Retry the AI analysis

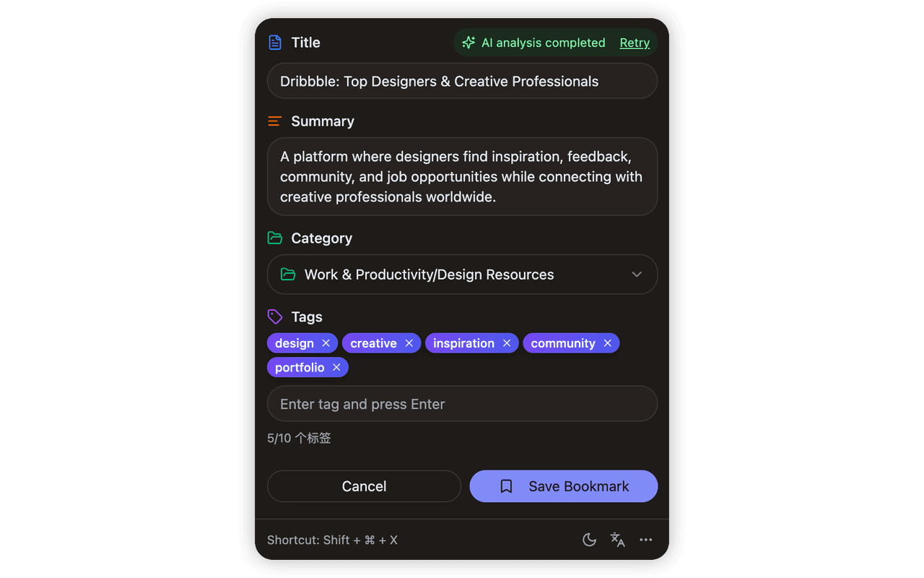(635, 43)
